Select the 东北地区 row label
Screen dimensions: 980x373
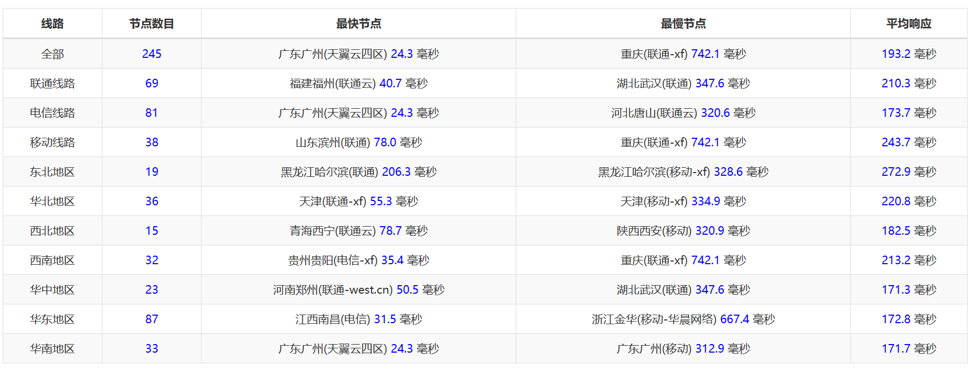(53, 171)
